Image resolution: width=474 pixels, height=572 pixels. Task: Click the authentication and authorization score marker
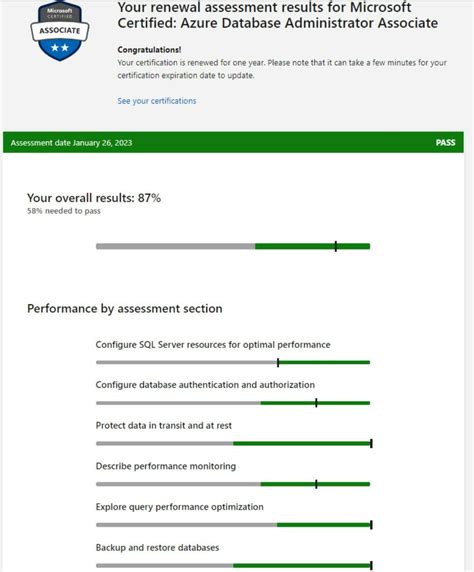click(316, 403)
